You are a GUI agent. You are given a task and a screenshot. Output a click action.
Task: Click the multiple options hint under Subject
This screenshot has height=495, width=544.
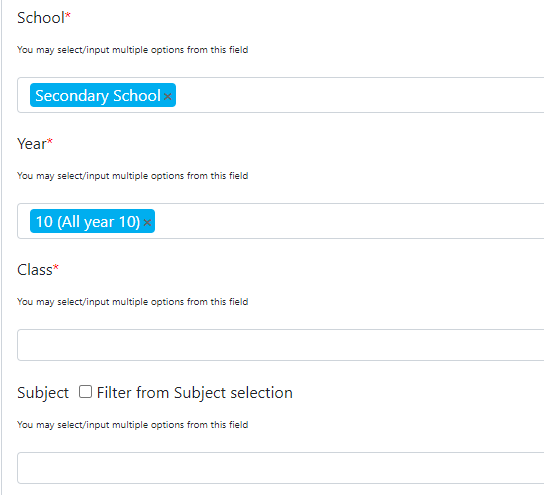point(133,425)
